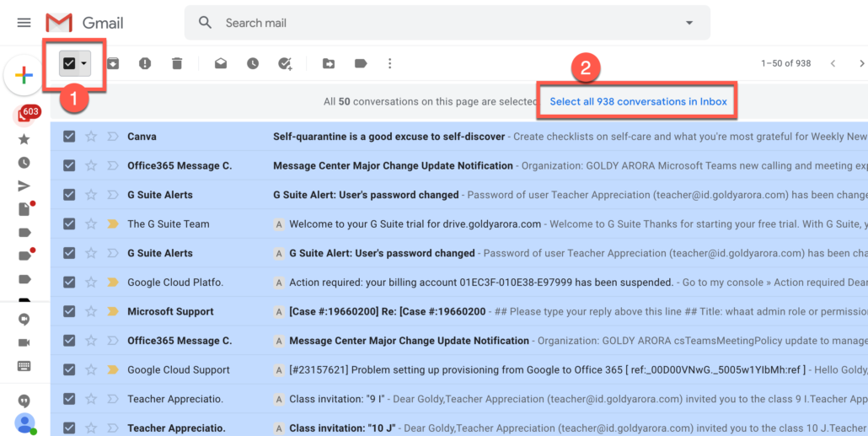Image resolution: width=868 pixels, height=436 pixels.
Task: Click the keyboard icon in sidebar
Action: 24,366
